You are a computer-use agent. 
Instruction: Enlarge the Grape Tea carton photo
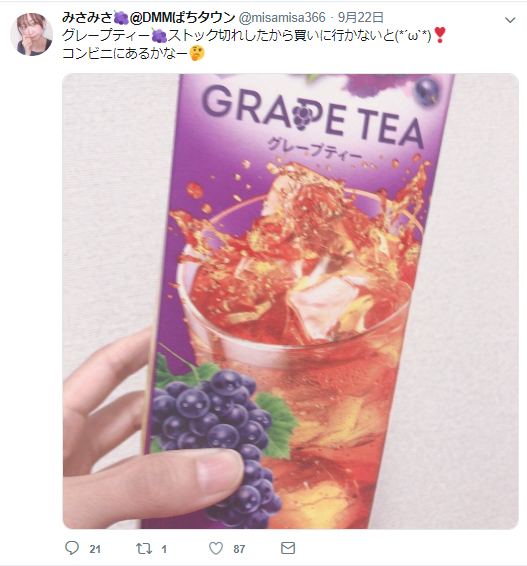[x=291, y=301]
